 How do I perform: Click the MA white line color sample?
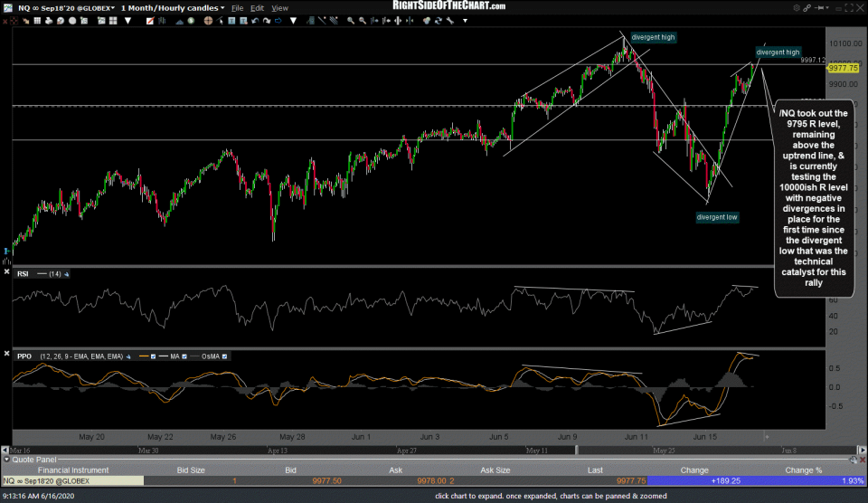pos(164,356)
